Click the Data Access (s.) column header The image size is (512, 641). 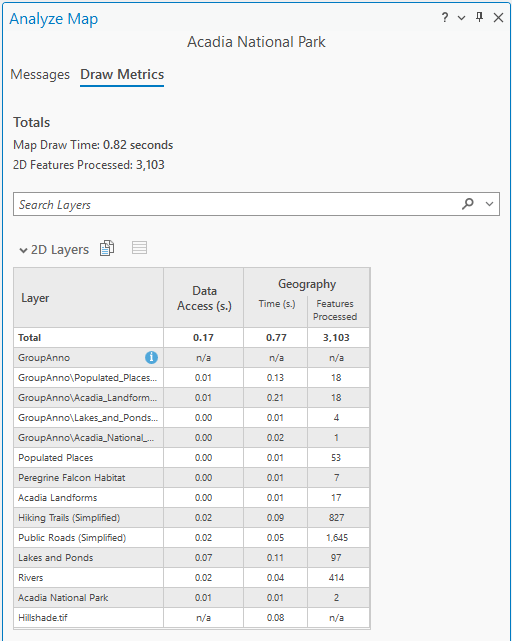pos(204,298)
